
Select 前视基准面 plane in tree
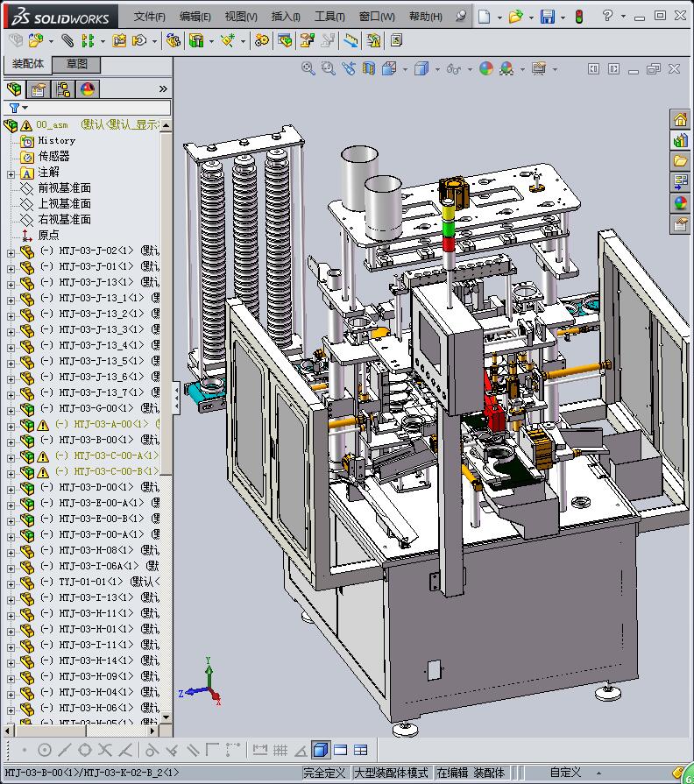65,187
